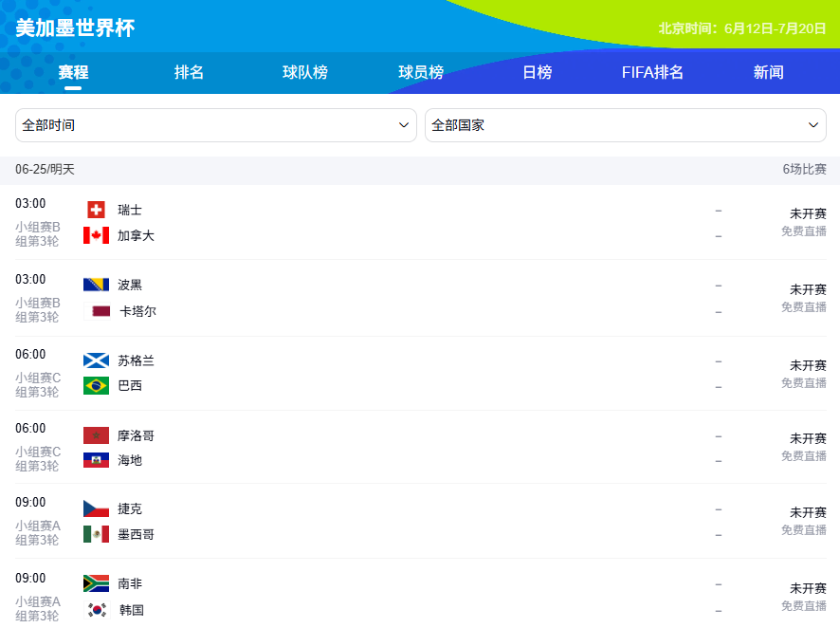Expand the 全部国家 country filter
The height and width of the screenshot is (628, 840).
click(625, 125)
